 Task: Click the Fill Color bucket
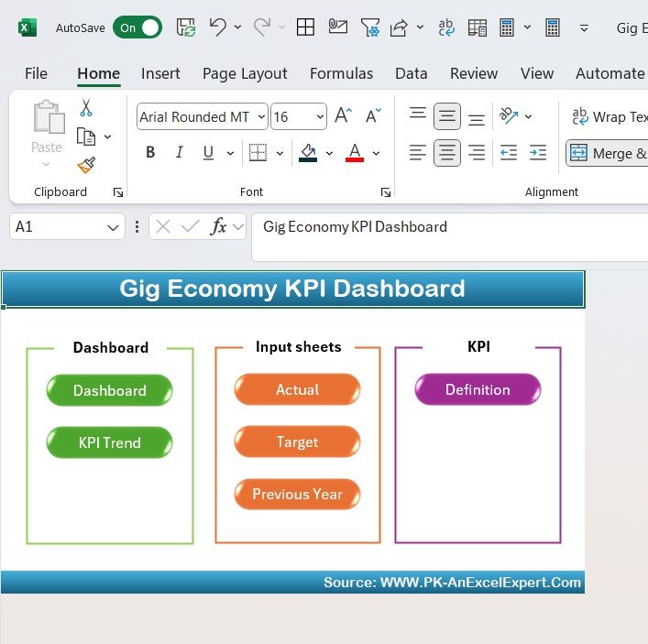tap(308, 152)
